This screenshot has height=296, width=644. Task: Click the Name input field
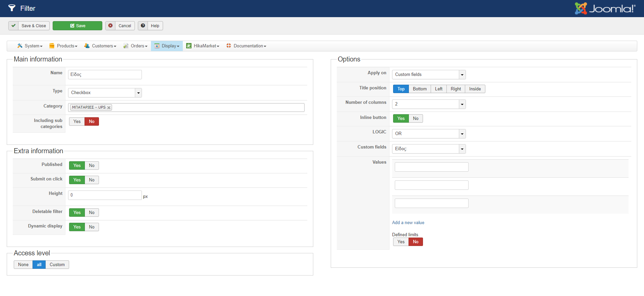point(105,75)
